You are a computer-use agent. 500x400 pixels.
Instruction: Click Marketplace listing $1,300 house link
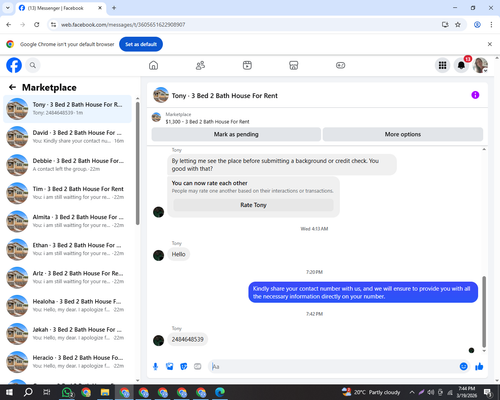pyautogui.click(x=207, y=122)
